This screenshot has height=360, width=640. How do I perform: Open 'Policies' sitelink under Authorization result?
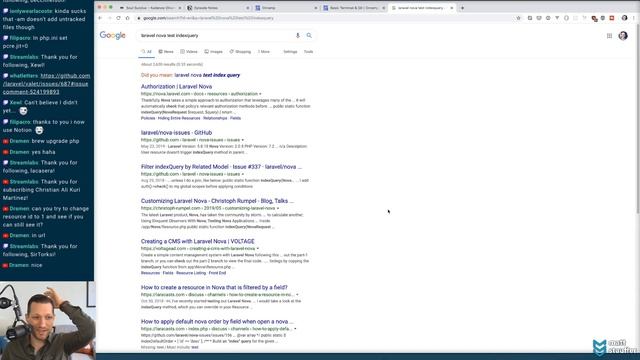pos(148,118)
